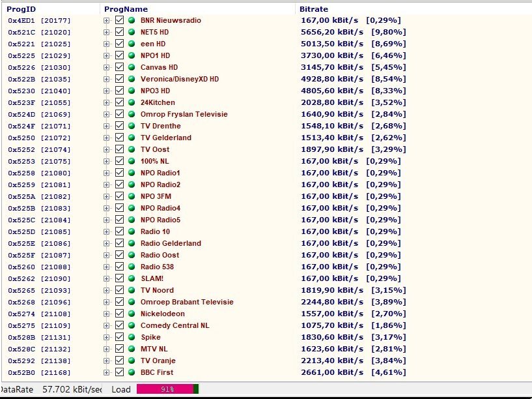Click green status icon beside 24Kitchen

(132, 102)
